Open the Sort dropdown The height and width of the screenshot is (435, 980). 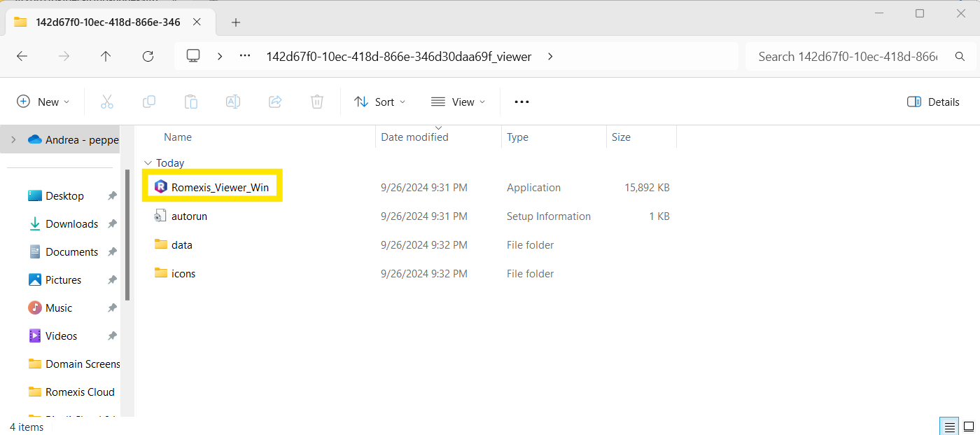tap(380, 102)
